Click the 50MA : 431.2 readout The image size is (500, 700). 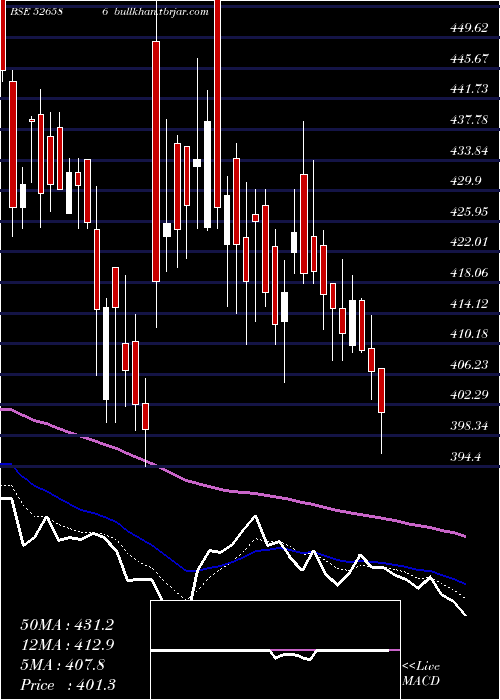67,625
